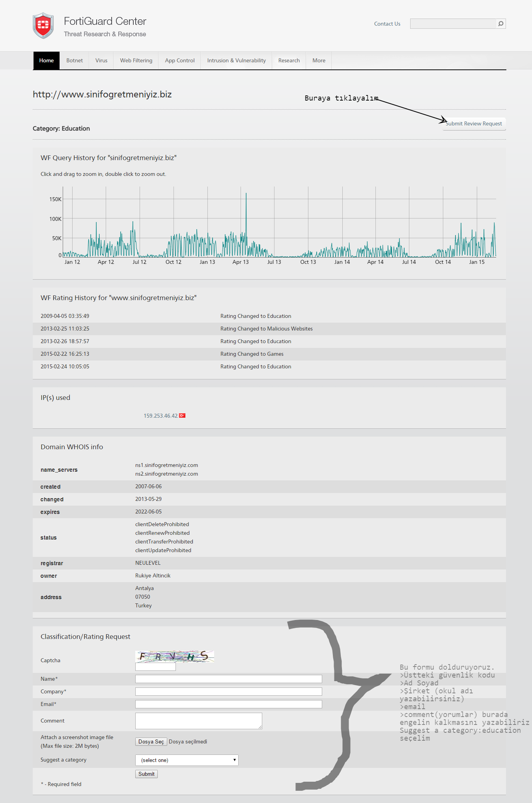Open the Research menu item
The width and height of the screenshot is (532, 803).
289,60
